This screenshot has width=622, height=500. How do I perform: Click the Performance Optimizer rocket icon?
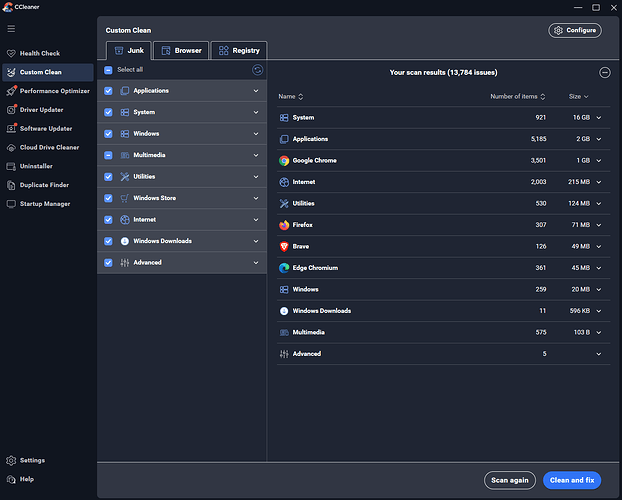click(x=11, y=91)
